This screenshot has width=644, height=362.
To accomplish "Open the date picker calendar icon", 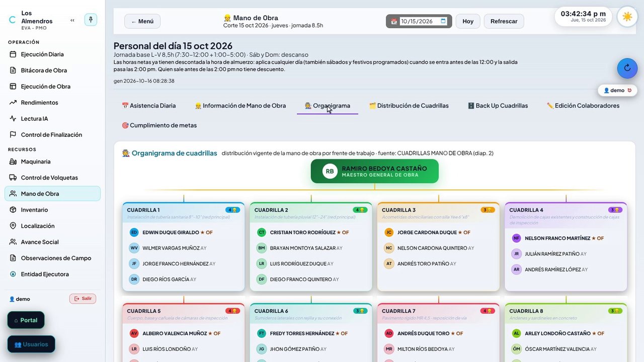I will pyautogui.click(x=443, y=21).
